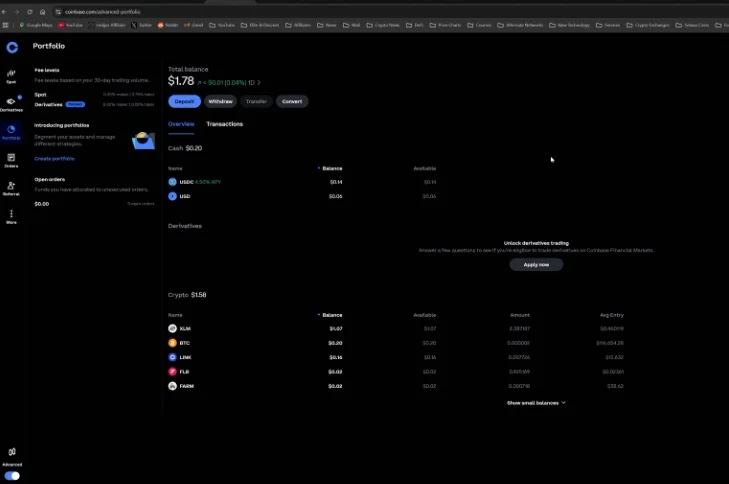729x484 pixels.
Task: Click the Ledger Affiliate bookmark
Action: [x=107, y=25]
